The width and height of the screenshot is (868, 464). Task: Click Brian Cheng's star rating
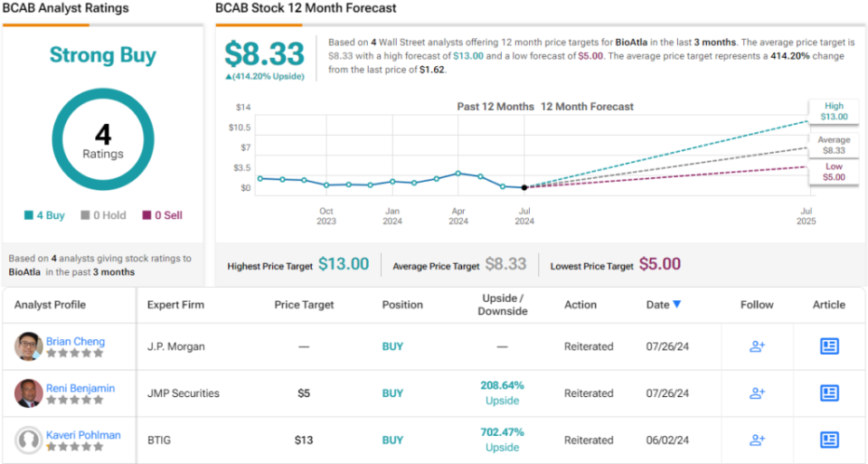click(x=75, y=354)
